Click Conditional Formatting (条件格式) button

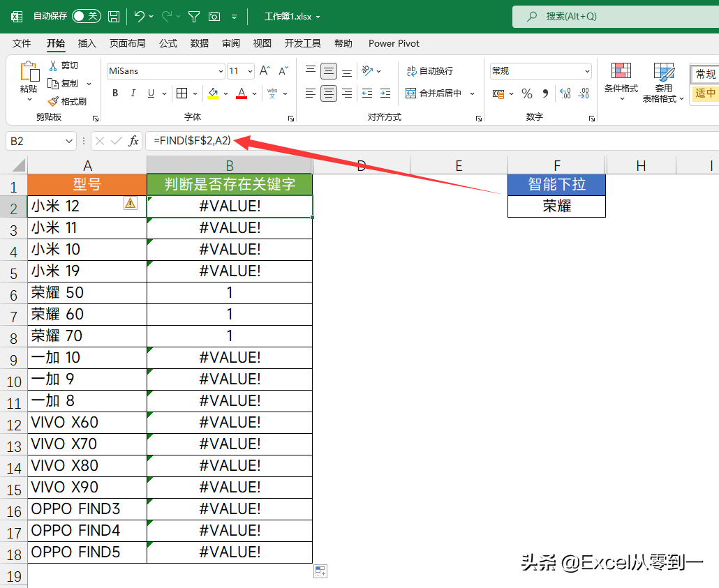pyautogui.click(x=621, y=82)
